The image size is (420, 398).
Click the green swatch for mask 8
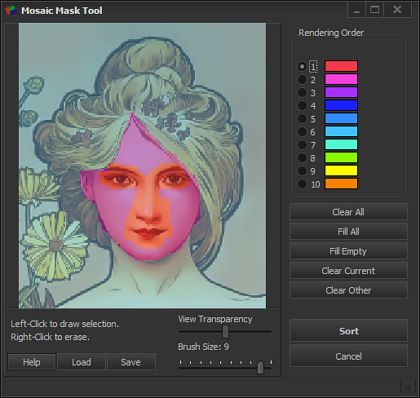click(341, 157)
